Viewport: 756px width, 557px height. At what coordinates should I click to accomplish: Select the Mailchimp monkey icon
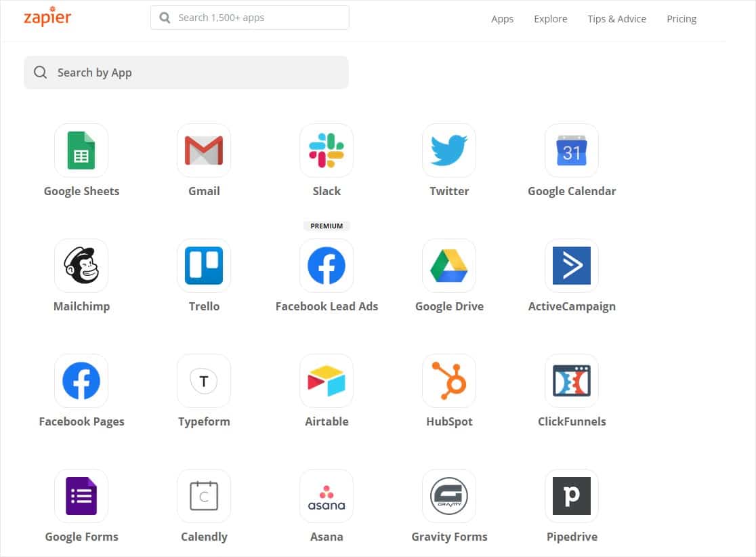[x=81, y=266]
